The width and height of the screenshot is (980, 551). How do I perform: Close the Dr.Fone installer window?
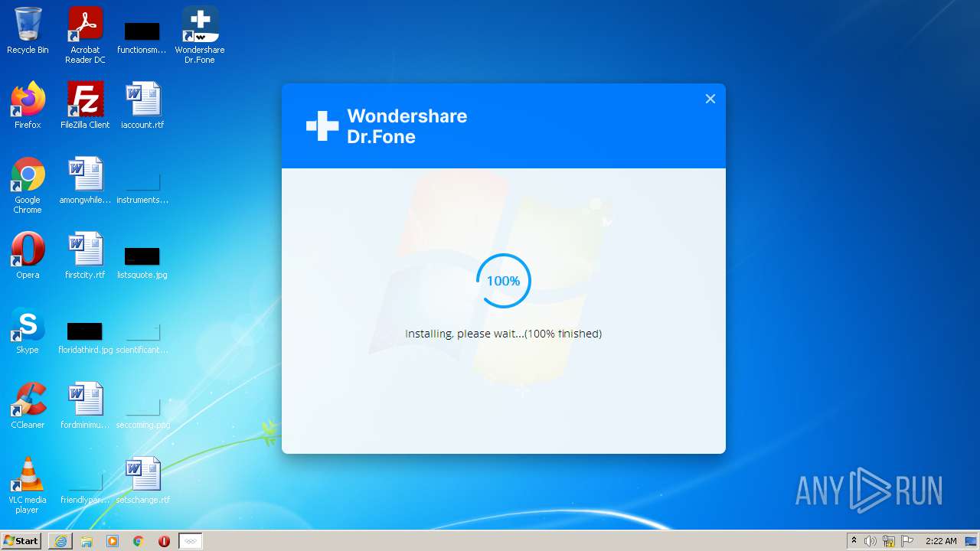[x=710, y=99]
